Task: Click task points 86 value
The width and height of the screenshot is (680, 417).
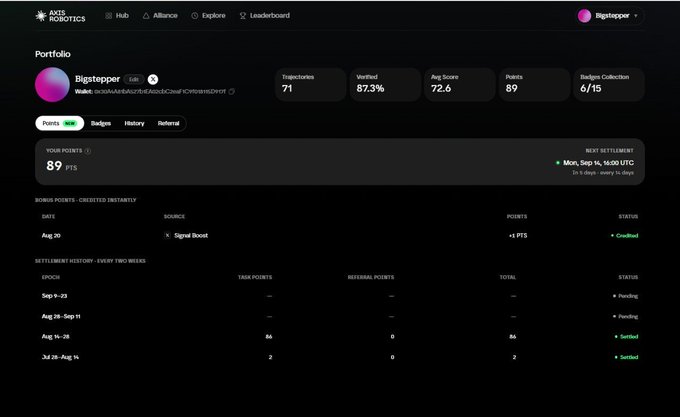Action: 269,336
